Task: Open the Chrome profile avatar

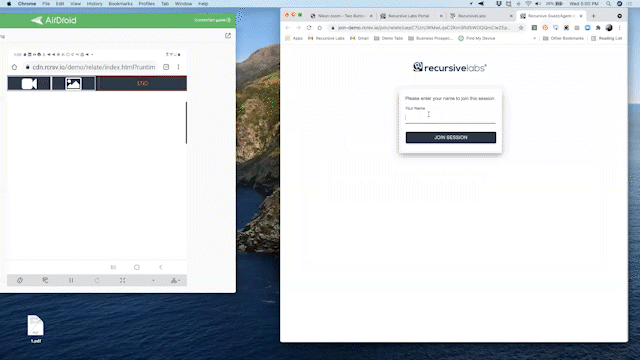Action: click(609, 28)
